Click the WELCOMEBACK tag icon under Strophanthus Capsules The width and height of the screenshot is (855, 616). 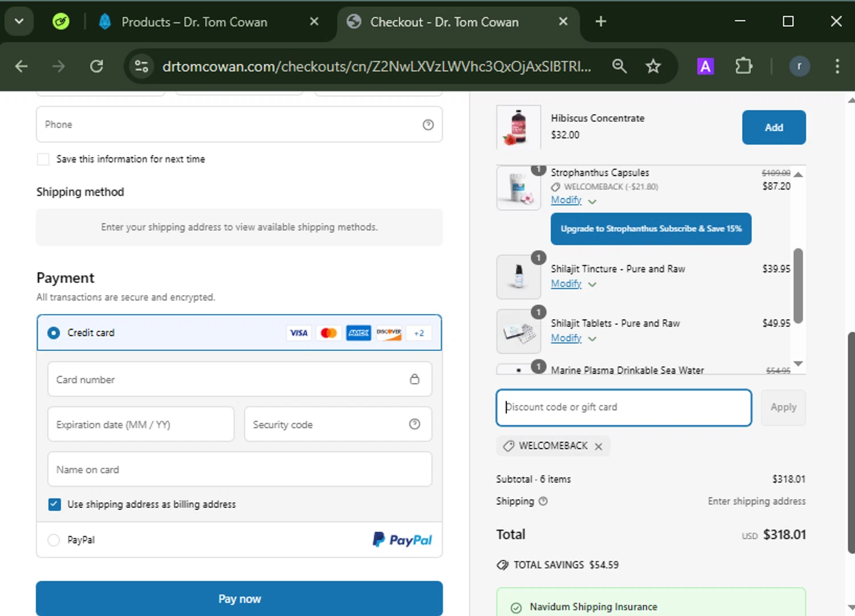point(556,187)
